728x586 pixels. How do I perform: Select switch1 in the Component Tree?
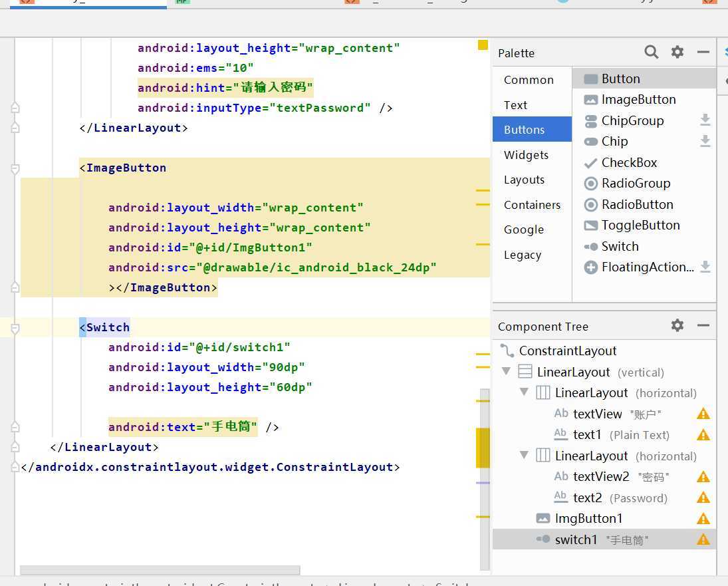point(604,539)
